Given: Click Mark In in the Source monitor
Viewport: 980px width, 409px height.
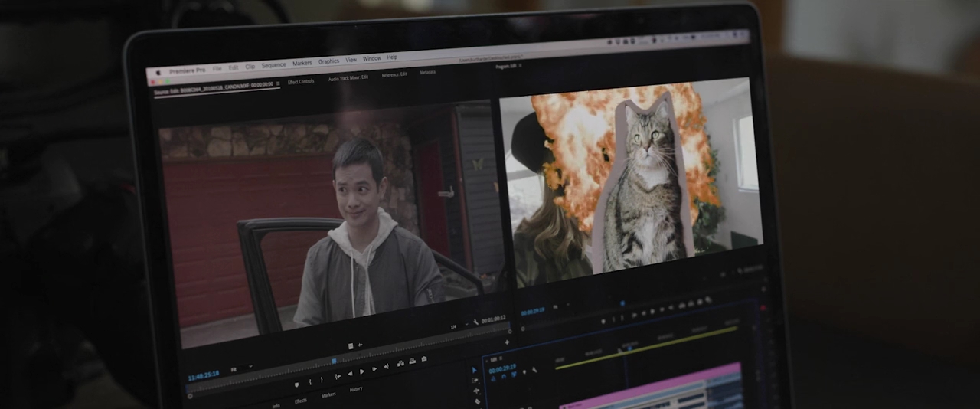Looking at the screenshot, I should [x=311, y=381].
